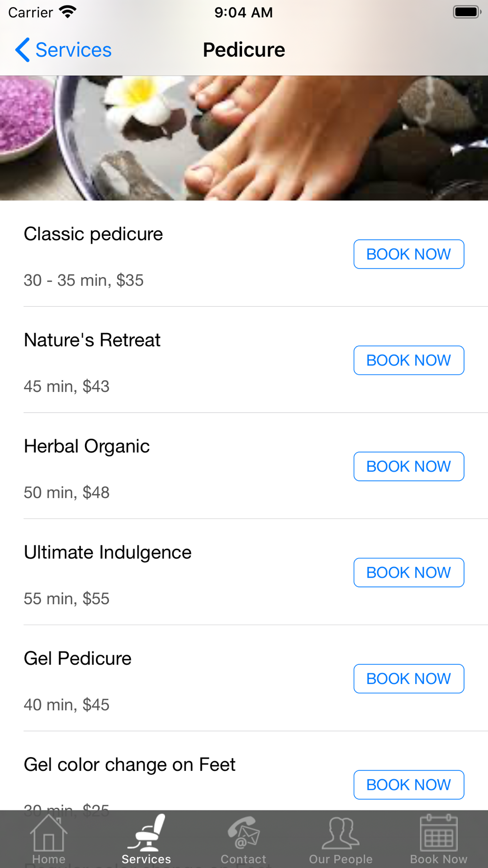
Task: Open the Contact phone and envelope icon
Action: (244, 833)
